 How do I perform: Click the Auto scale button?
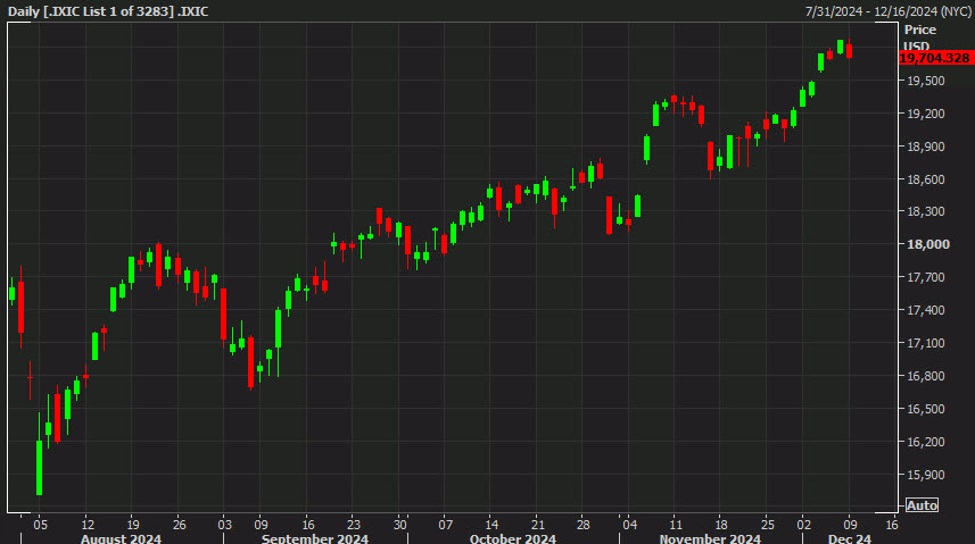[921, 505]
